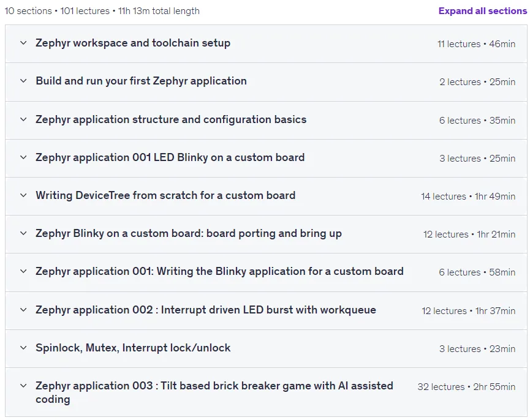Expand all sections of the course curriculum
The image size is (530, 420).
click(x=483, y=11)
